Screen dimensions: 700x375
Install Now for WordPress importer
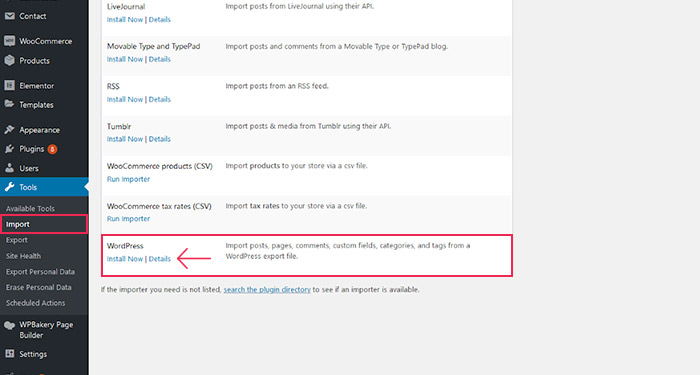(x=125, y=259)
